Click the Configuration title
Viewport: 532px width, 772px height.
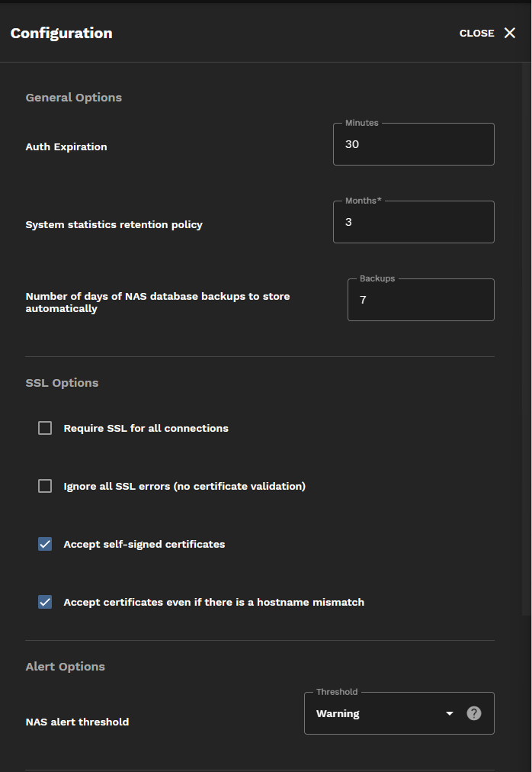tap(61, 33)
